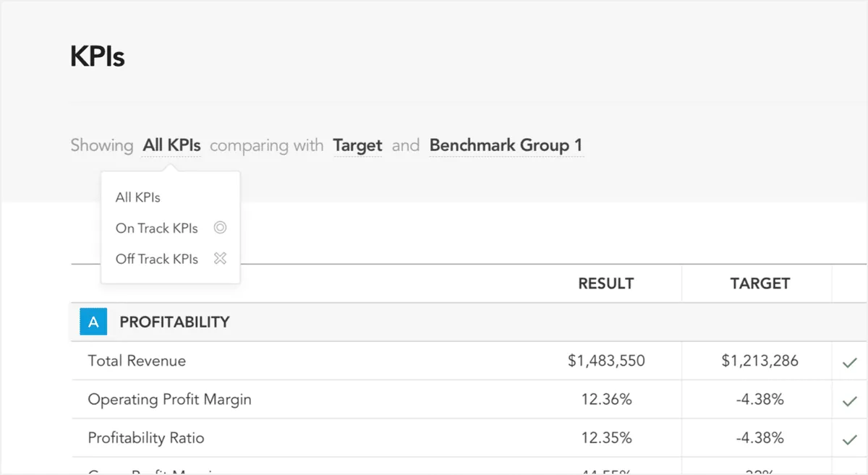
Task: Click the RESULT column header
Action: [x=605, y=283]
